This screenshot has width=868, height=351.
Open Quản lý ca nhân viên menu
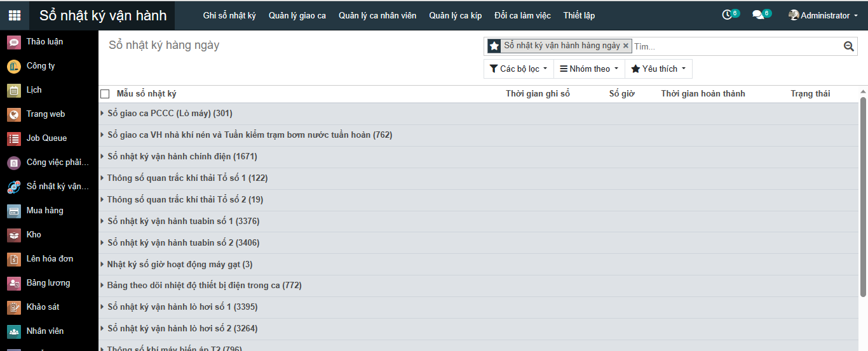tap(377, 15)
